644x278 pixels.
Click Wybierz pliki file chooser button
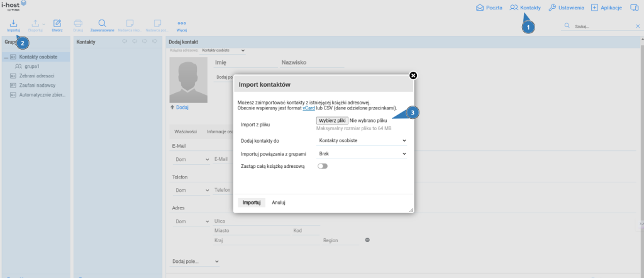point(332,121)
